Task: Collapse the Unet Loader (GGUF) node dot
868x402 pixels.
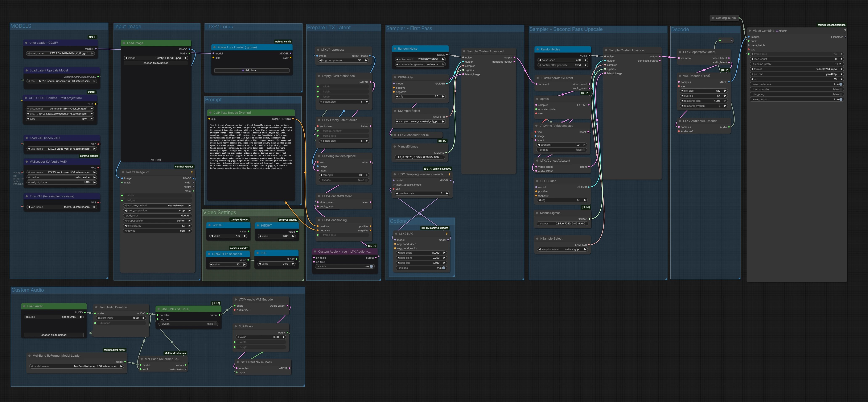Action: [26, 43]
